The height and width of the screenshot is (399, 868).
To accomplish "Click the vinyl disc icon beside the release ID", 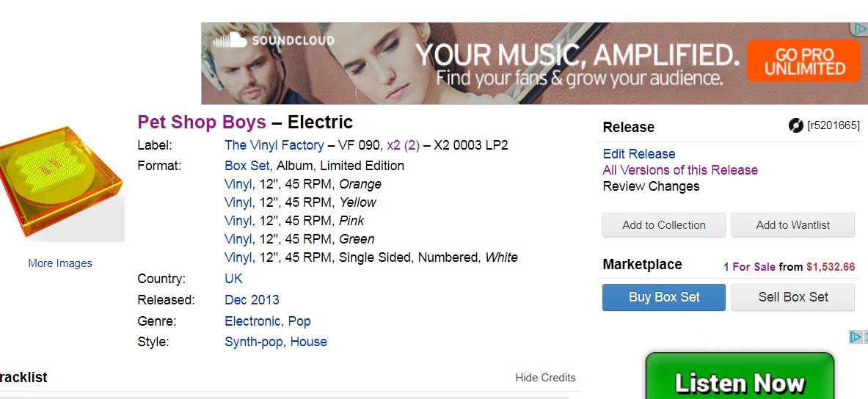I will coord(795,125).
